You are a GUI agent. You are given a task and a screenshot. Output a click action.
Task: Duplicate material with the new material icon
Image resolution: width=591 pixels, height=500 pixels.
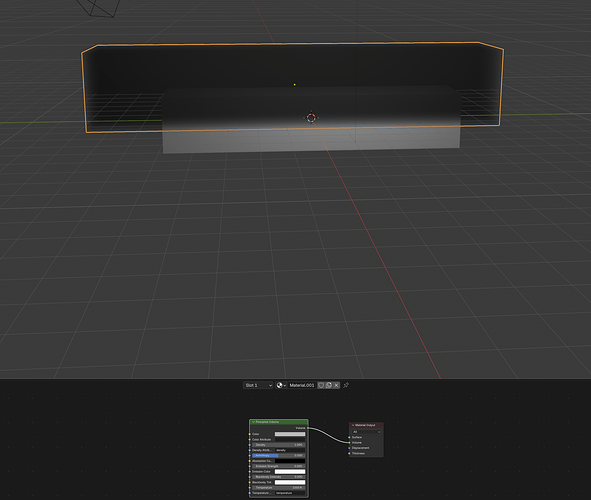click(329, 385)
